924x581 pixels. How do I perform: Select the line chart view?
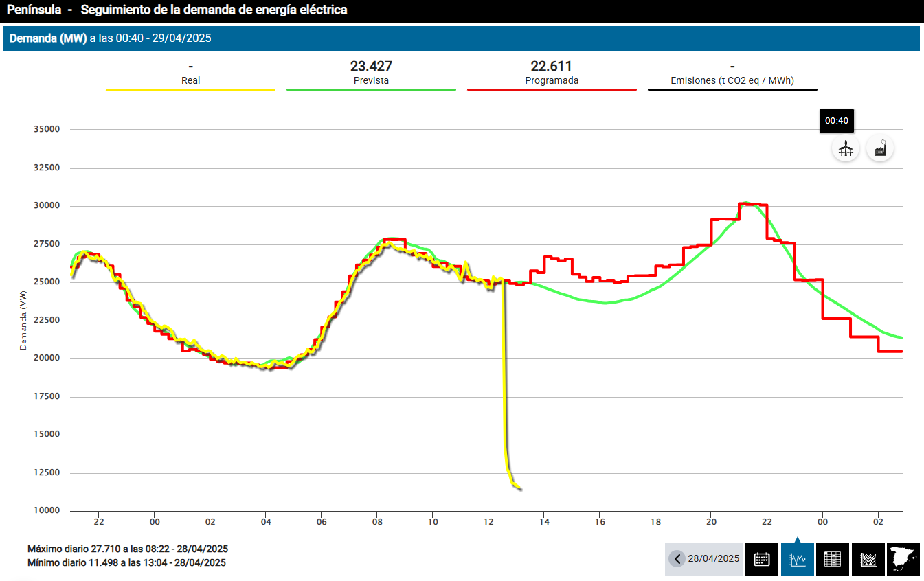pyautogui.click(x=797, y=559)
